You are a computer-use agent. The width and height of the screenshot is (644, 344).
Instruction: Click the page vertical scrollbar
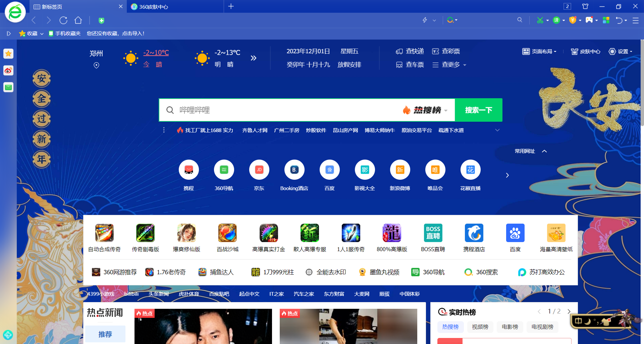tap(642, 83)
